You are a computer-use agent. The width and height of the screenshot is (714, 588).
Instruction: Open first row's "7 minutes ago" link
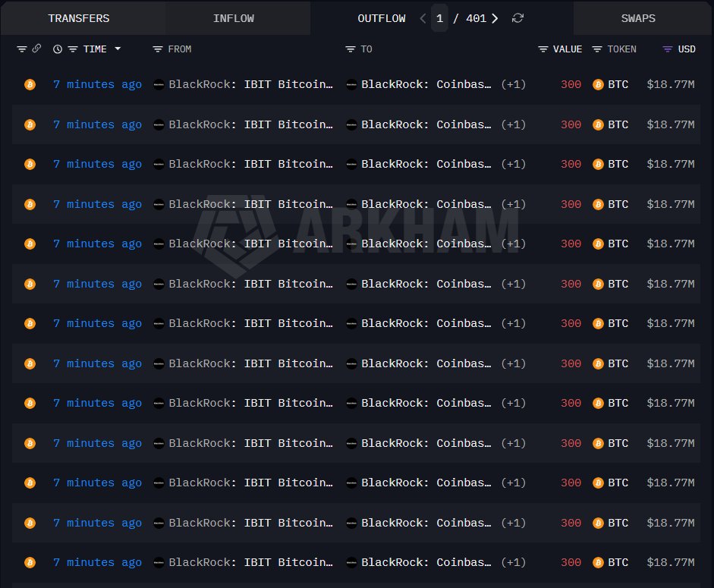97,84
